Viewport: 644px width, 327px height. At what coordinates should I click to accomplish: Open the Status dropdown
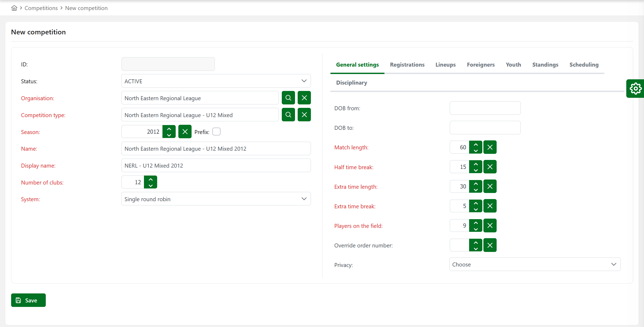click(216, 81)
